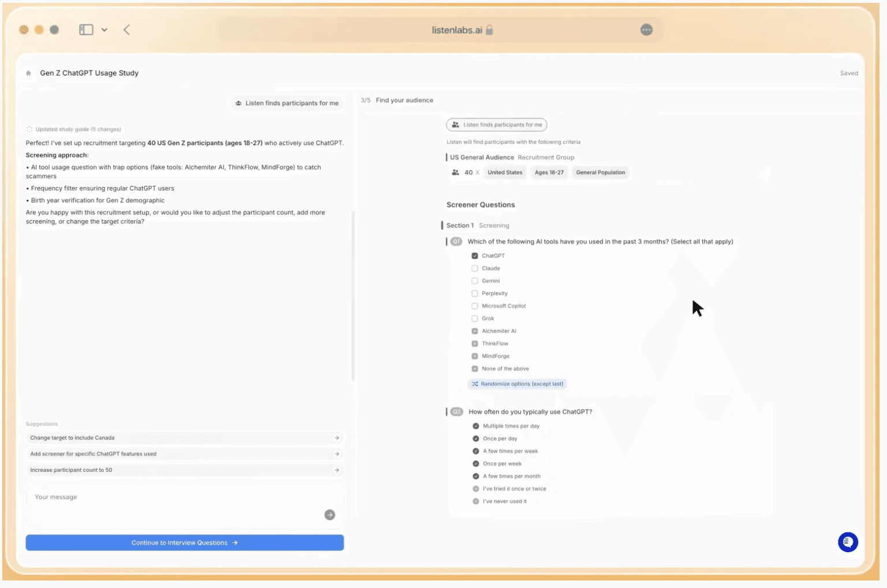Select the General Population chip
The image size is (887, 588).
click(601, 173)
